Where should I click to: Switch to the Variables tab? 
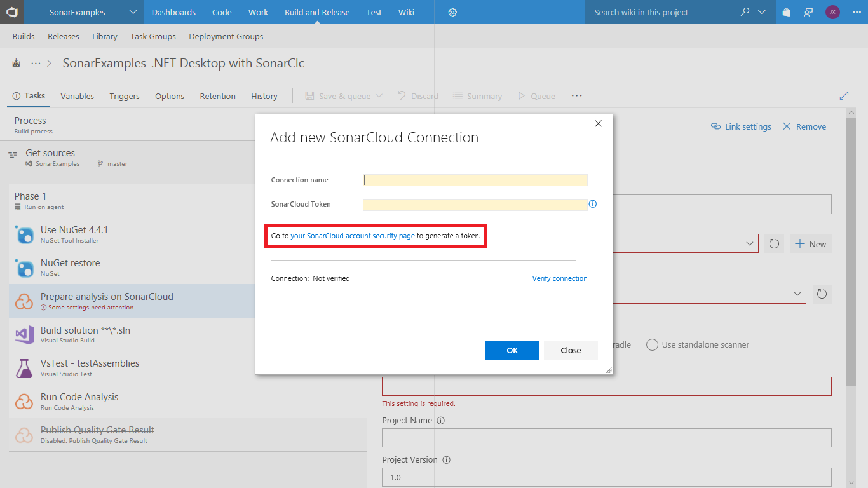coord(78,96)
